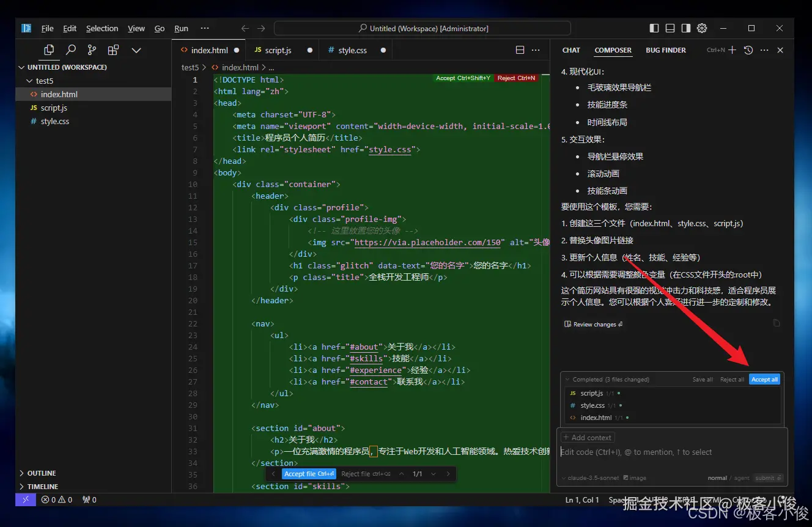Toggle the bottom panel layout

670,28
